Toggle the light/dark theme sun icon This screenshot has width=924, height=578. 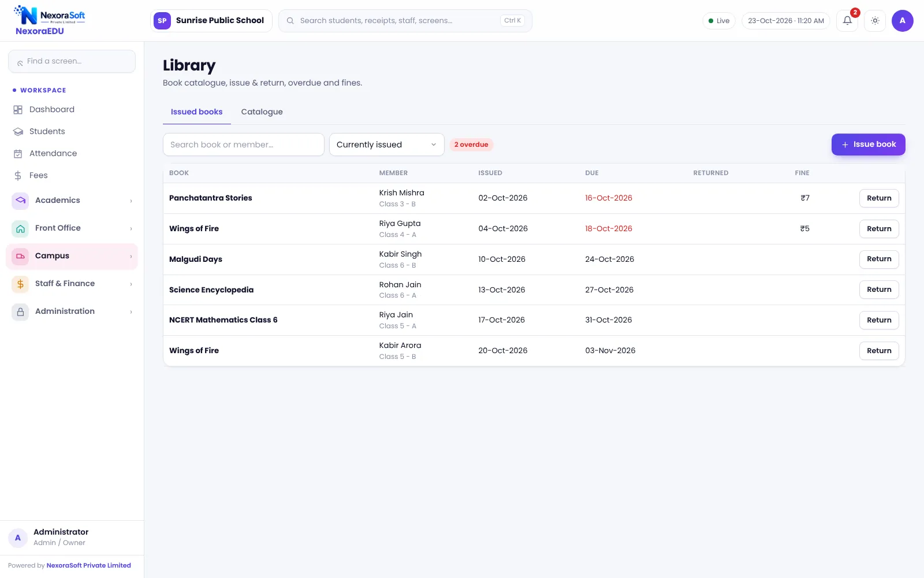click(875, 21)
